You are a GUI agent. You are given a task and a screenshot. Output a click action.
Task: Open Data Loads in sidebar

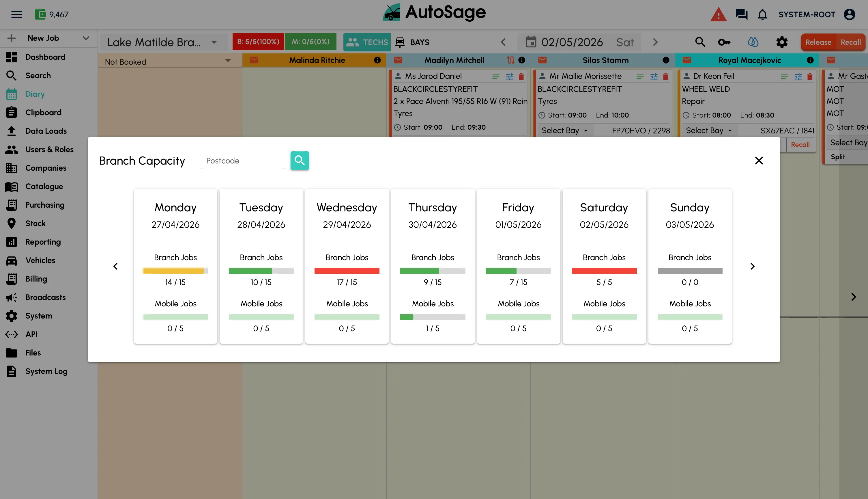pos(46,131)
